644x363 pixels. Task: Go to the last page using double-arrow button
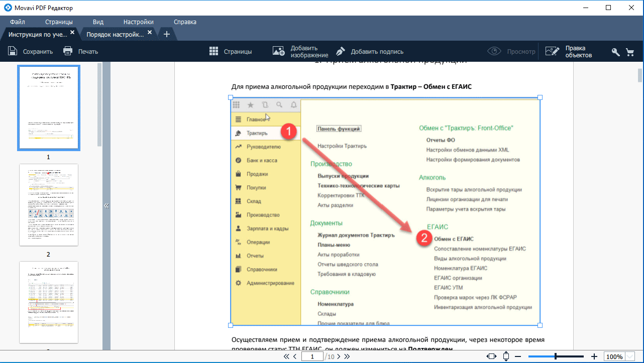347,356
